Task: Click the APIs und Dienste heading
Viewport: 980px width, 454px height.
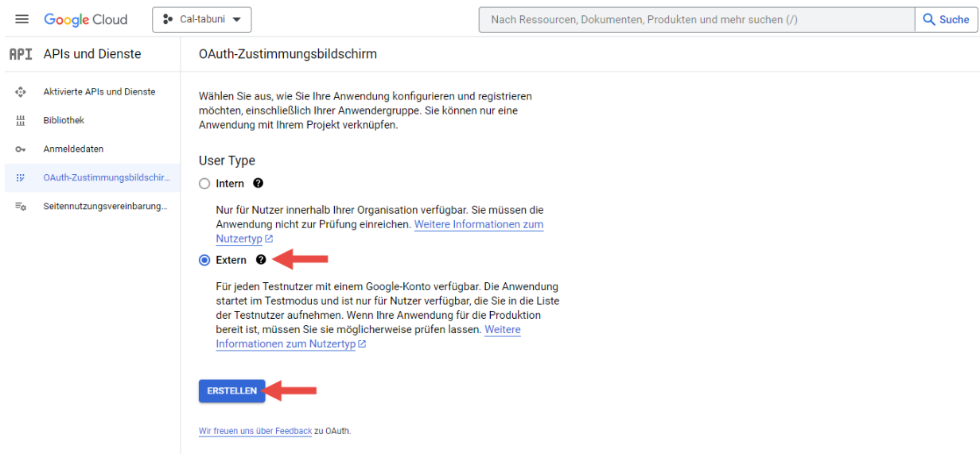Action: [x=92, y=54]
